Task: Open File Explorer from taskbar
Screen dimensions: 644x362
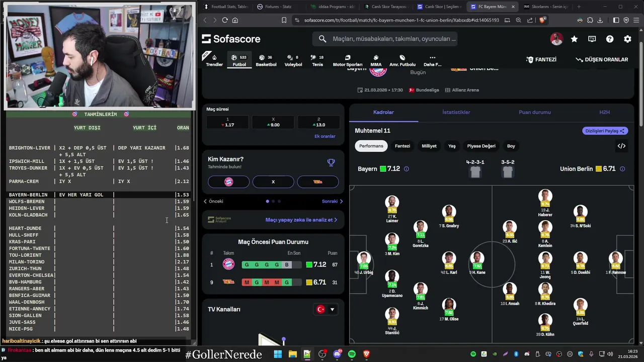Action: pyautogui.click(x=292, y=354)
